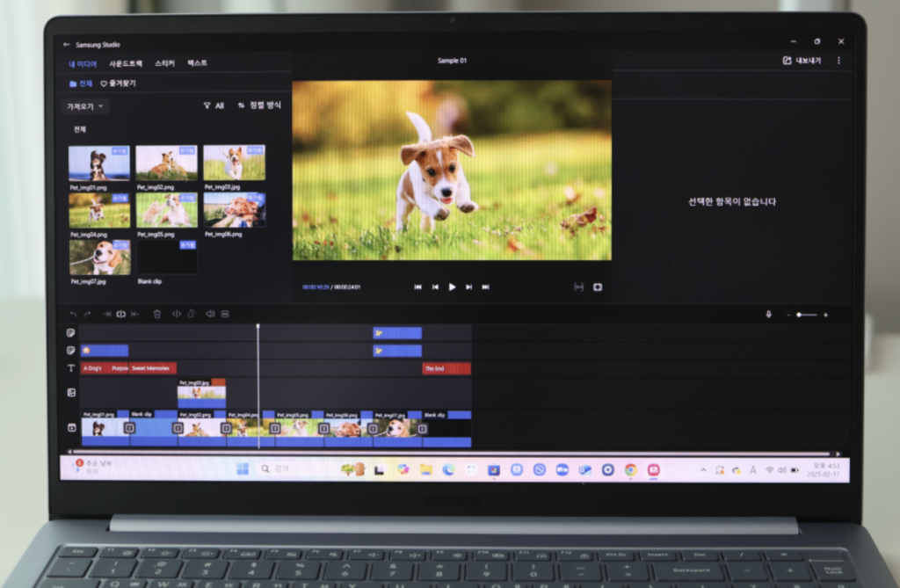Viewport: 900px width, 588px height.
Task: Step forward one frame
Action: (469, 287)
